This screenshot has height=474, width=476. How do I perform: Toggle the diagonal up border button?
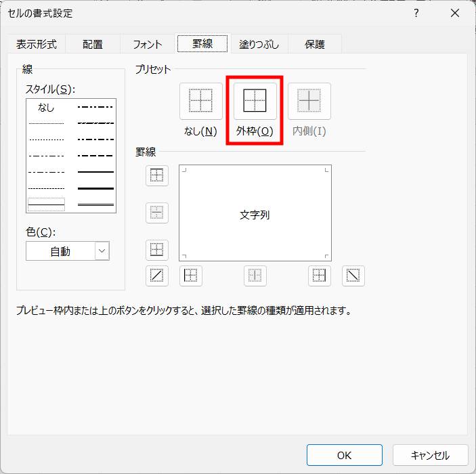pos(157,276)
